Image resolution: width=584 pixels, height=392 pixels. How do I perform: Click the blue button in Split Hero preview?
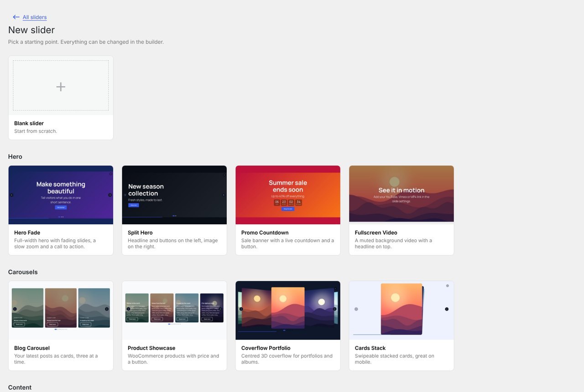click(134, 206)
